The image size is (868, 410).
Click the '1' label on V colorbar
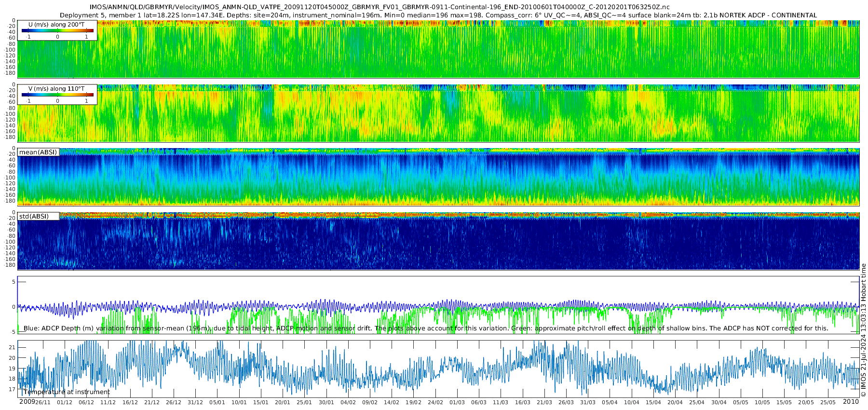86,101
